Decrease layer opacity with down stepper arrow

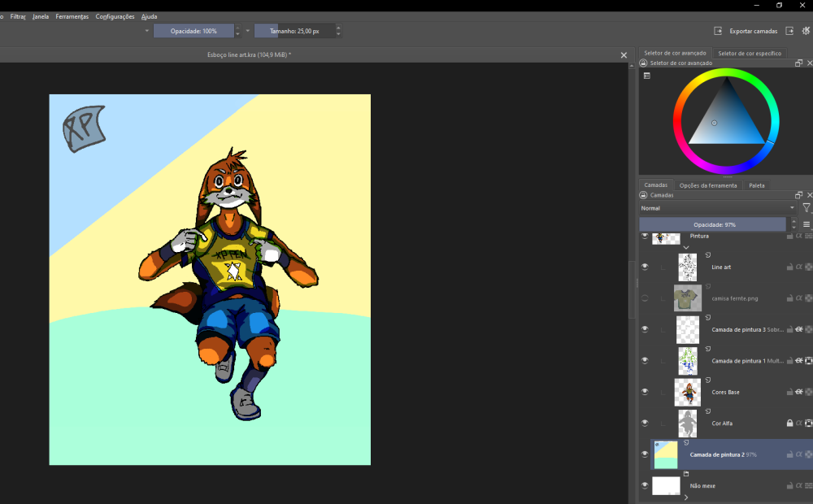pos(793,228)
